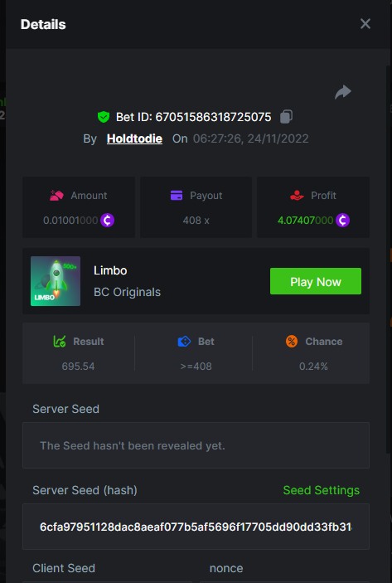Click the Amount chip icon
This screenshot has height=583, width=392.
tap(57, 195)
